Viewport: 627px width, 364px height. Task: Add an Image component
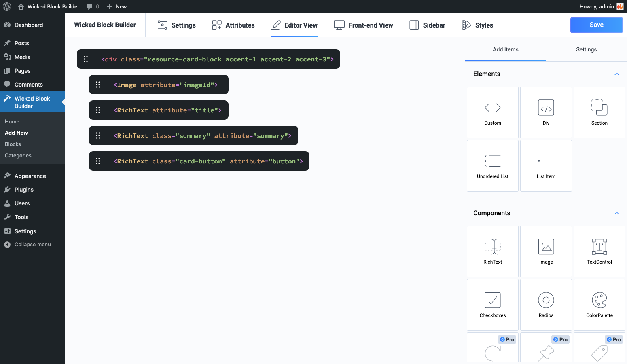tap(546, 252)
